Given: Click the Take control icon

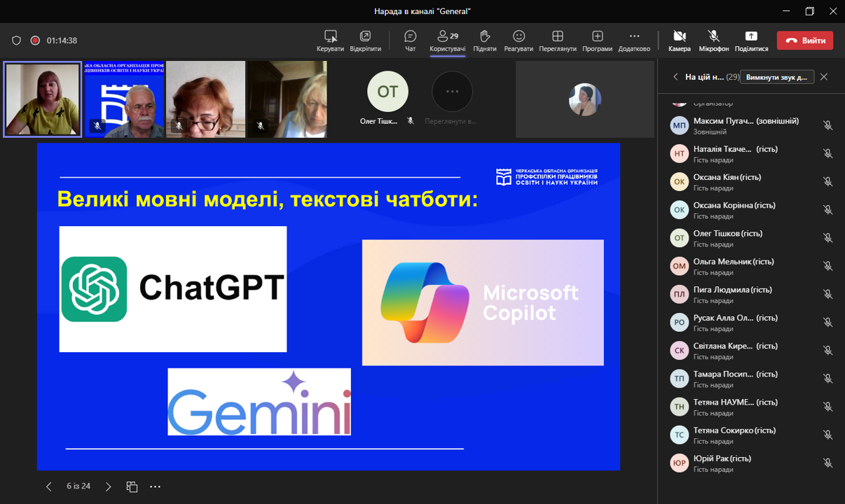Looking at the screenshot, I should 330,41.
